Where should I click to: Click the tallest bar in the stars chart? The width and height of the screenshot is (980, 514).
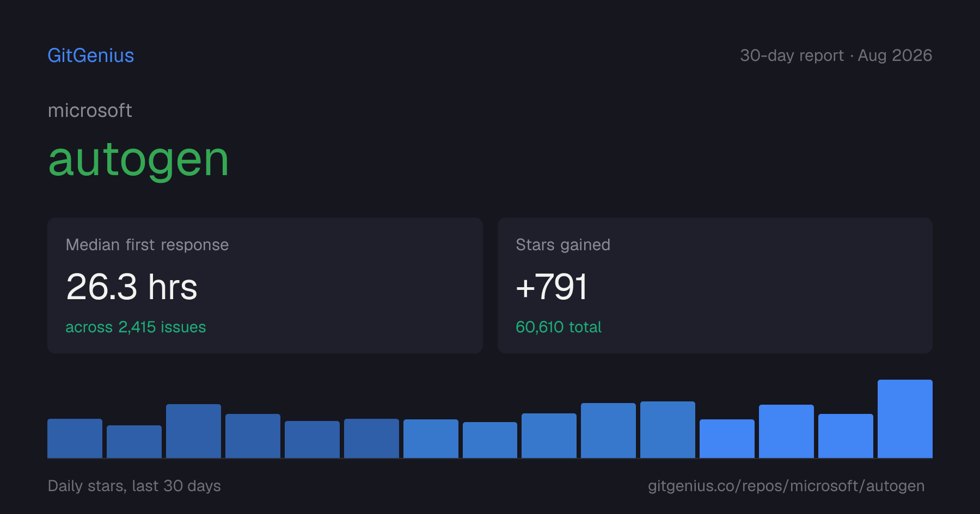coord(905,419)
